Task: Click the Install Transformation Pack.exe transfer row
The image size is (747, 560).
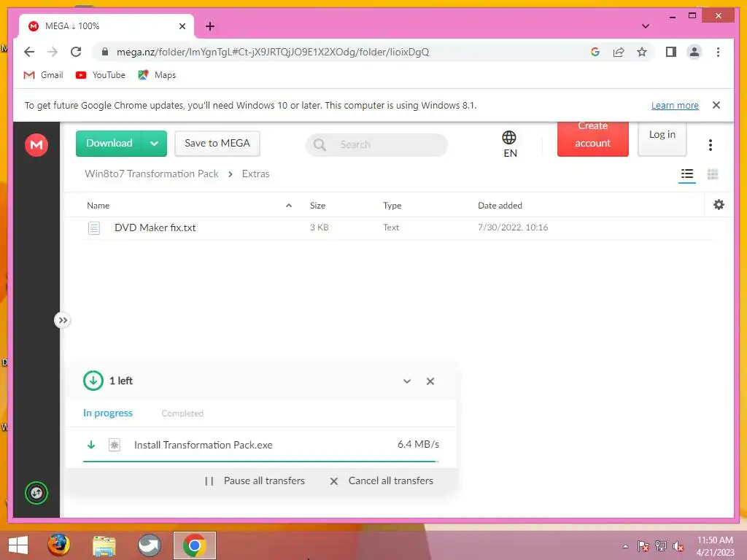Action: (260, 445)
